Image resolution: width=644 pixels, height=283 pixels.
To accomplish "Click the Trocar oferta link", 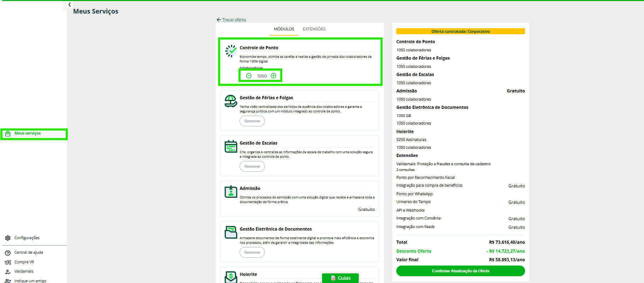I will (234, 20).
